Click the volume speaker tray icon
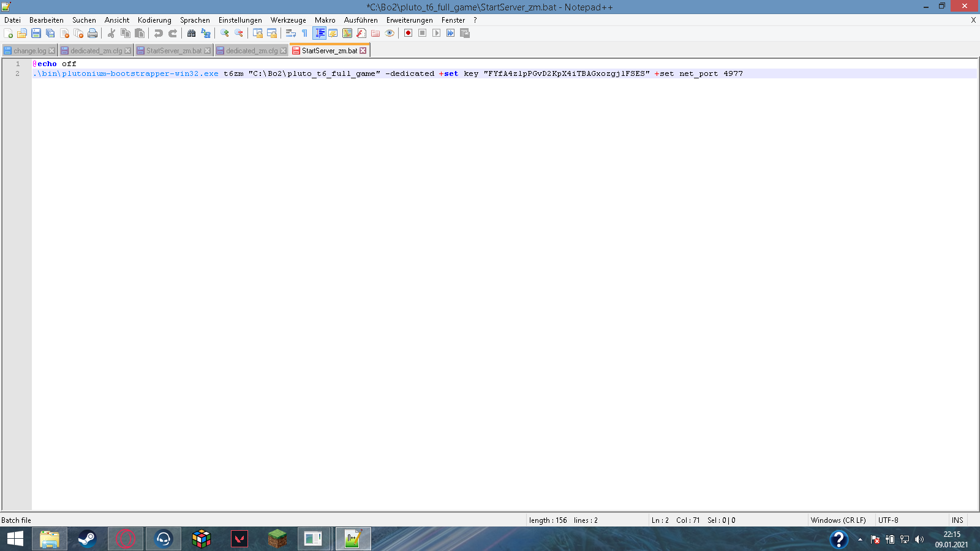This screenshot has height=551, width=980. click(x=919, y=539)
